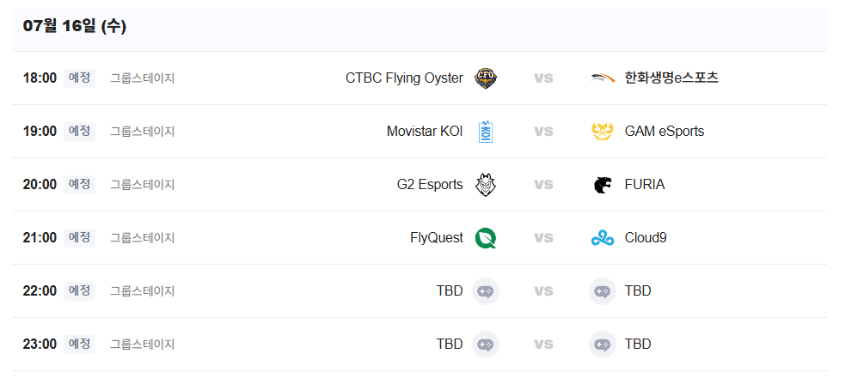Select the 그룹스테이지 label of 20:00 match
The height and width of the screenshot is (392, 853).
tap(143, 185)
